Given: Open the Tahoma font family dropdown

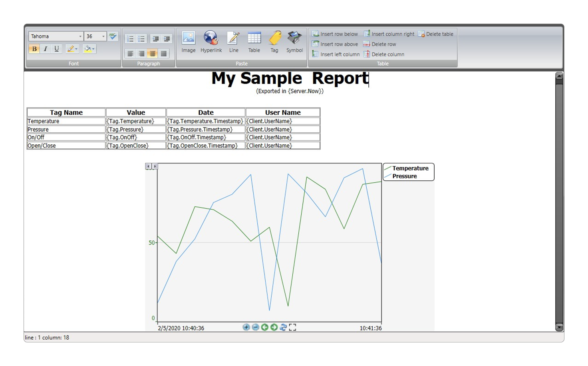Looking at the screenshot, I should click(x=80, y=36).
